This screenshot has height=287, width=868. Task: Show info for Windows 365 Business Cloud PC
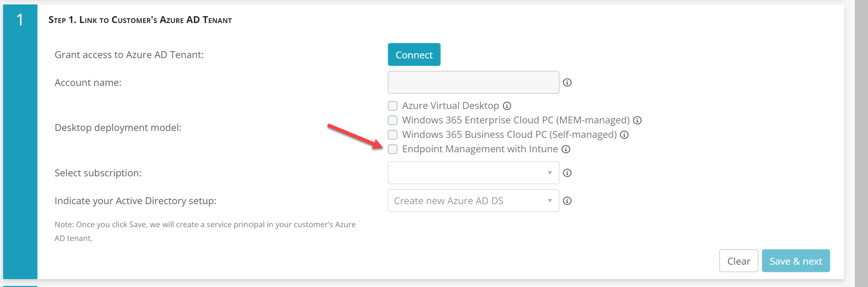[624, 135]
